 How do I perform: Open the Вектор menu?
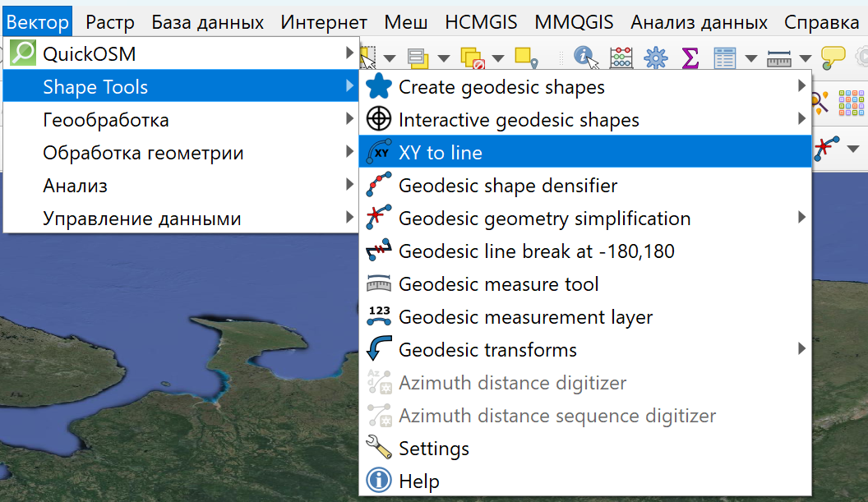tap(37, 22)
